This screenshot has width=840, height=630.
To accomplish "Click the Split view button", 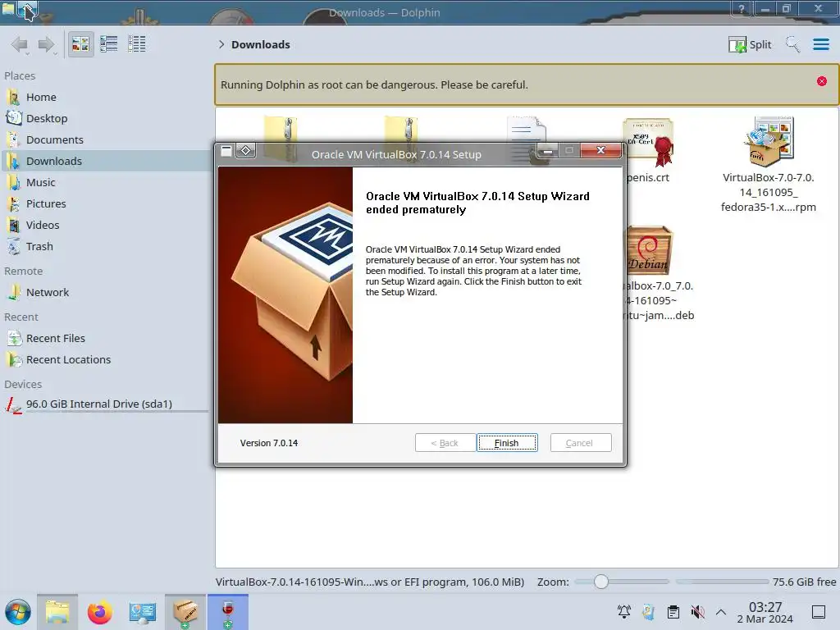I will [x=750, y=44].
